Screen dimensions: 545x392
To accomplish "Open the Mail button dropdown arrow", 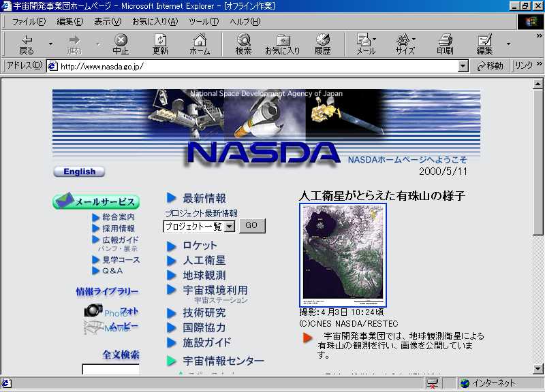I will (374, 39).
